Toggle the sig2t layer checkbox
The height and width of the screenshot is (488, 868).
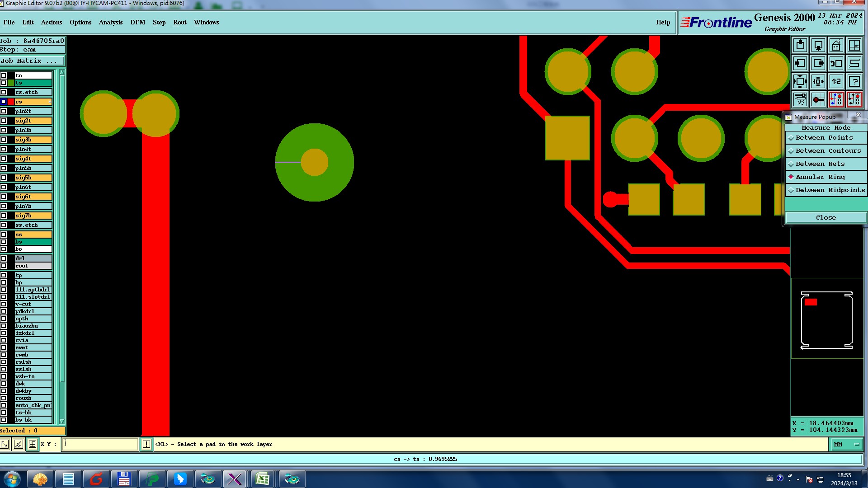4,121
